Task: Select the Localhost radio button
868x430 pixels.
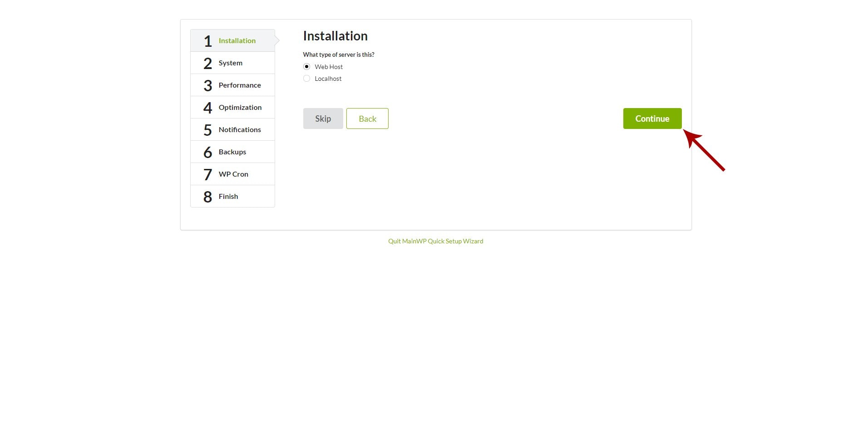Action: point(307,78)
